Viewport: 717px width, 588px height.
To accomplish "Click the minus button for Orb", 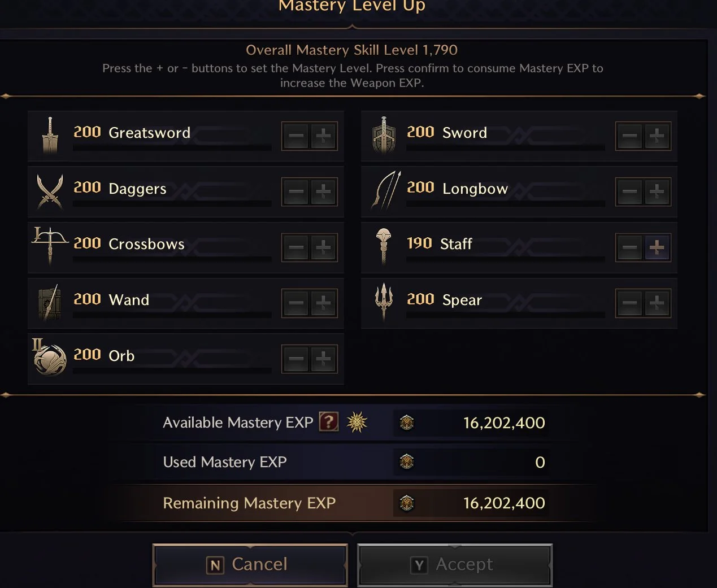I will coord(296,359).
